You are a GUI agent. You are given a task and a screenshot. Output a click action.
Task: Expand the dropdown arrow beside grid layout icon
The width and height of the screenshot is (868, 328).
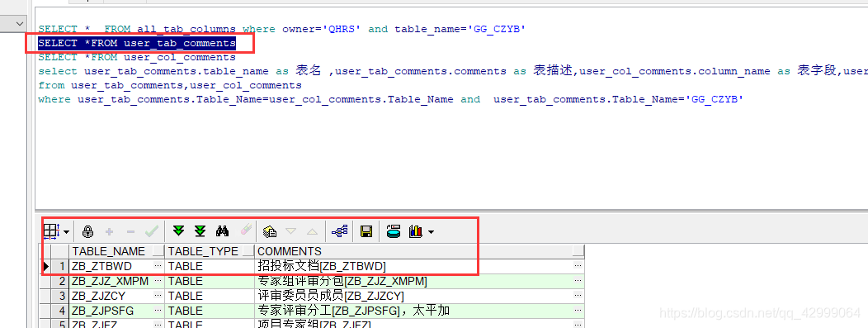pos(67,231)
